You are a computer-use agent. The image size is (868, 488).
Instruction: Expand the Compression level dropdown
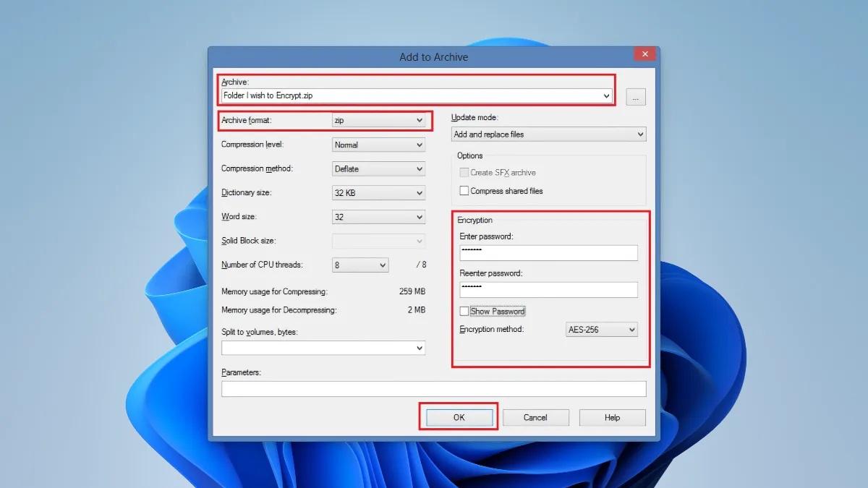pyautogui.click(x=378, y=145)
